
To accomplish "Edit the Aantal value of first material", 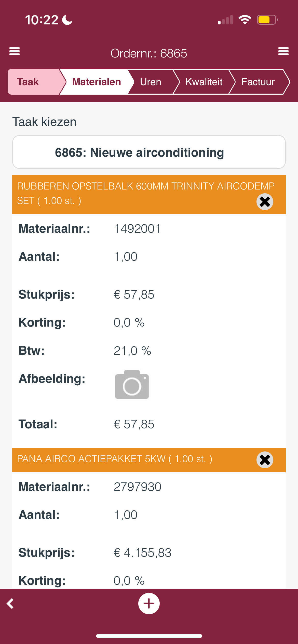I will pos(126,257).
